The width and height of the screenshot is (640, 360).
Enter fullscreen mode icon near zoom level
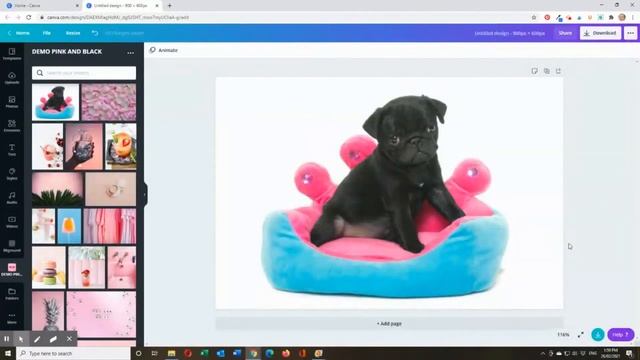(x=580, y=335)
